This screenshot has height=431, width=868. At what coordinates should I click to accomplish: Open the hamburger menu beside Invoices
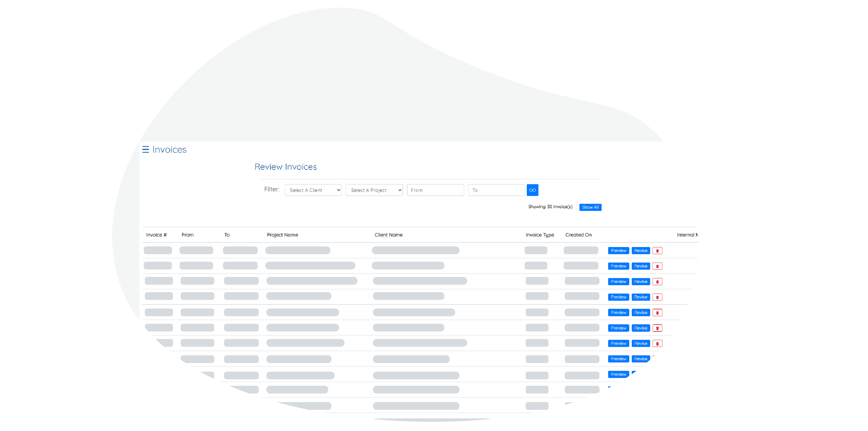pos(145,150)
